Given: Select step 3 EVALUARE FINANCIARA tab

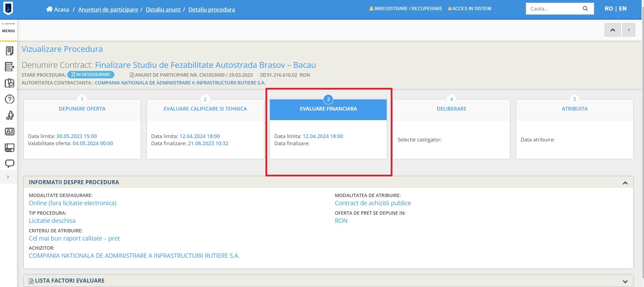Looking at the screenshot, I should tap(328, 109).
